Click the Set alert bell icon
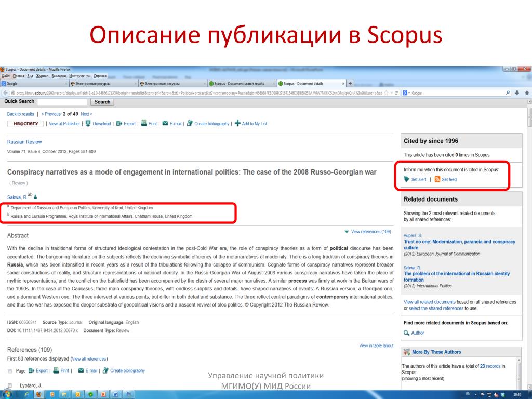This screenshot has height=399, width=532. tap(407, 179)
